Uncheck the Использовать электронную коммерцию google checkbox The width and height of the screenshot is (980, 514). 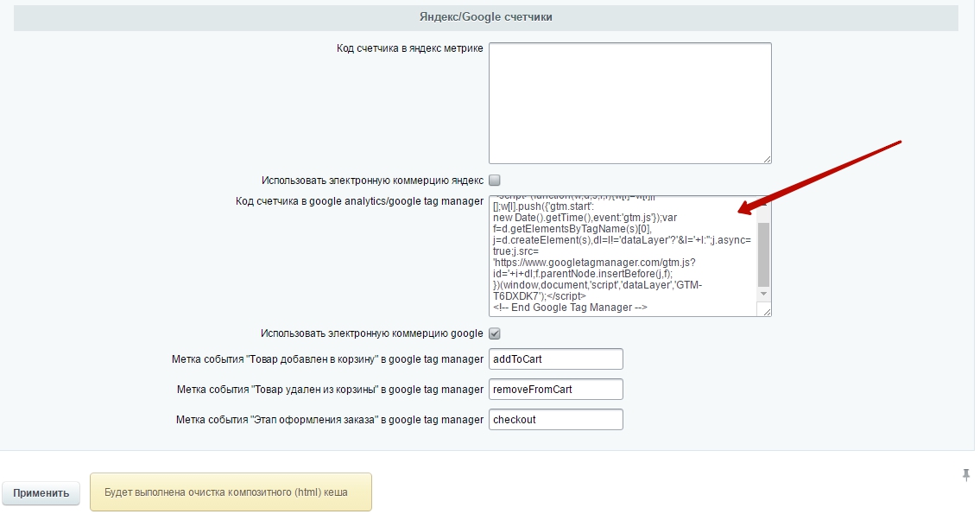[495, 333]
